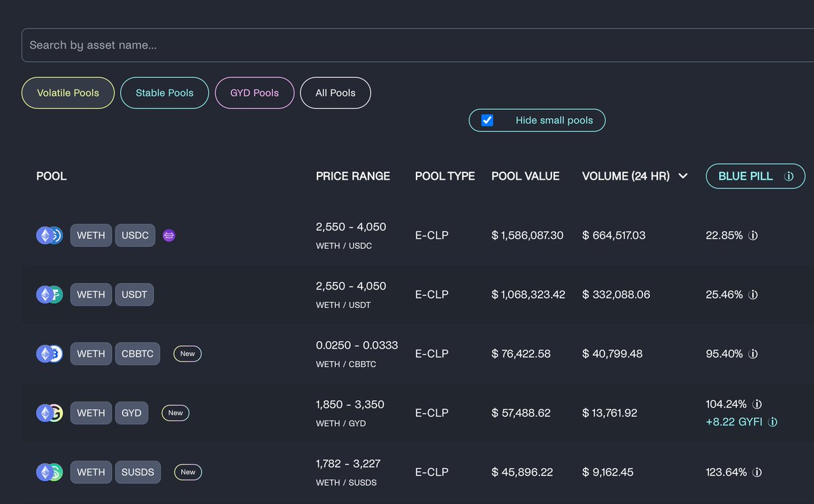814x504 pixels.
Task: Focus the Search by asset name field
Action: [418, 45]
